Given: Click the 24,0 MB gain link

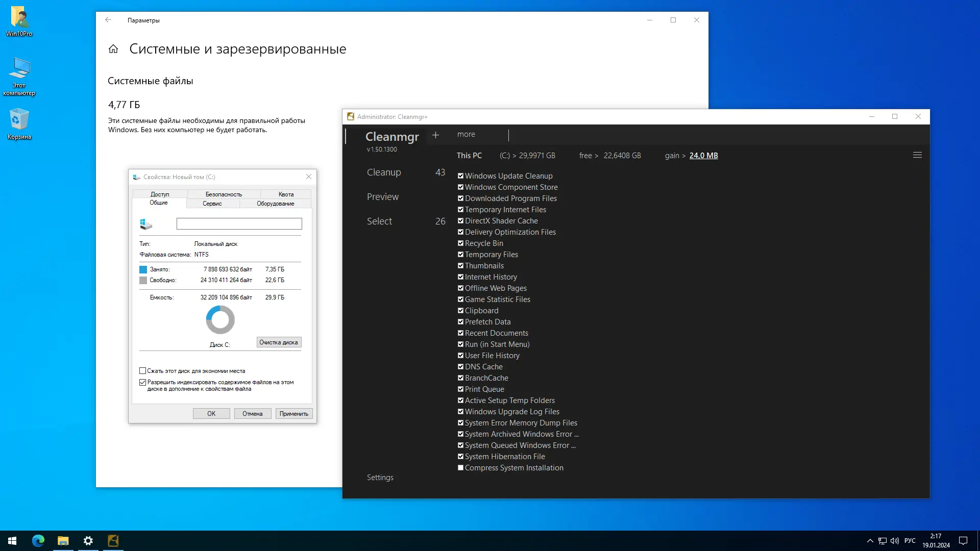Looking at the screenshot, I should 703,156.
